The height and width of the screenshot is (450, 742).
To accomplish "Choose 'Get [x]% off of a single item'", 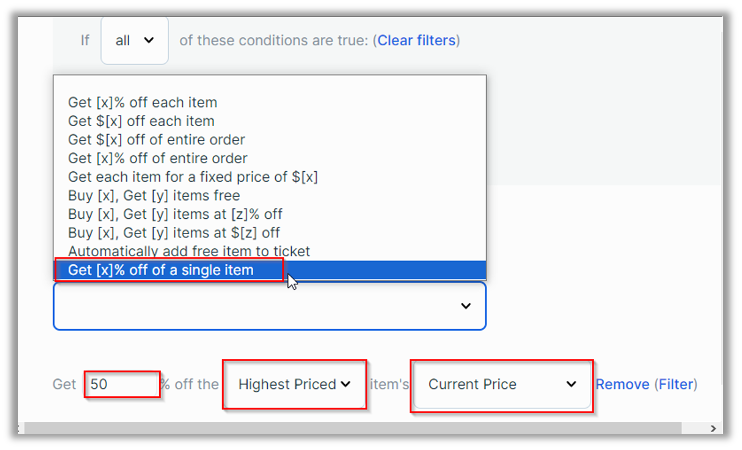I will pos(161,270).
